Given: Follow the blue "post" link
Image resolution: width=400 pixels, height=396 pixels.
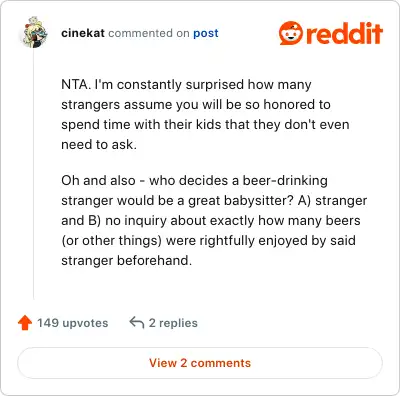Looking at the screenshot, I should coord(206,33).
